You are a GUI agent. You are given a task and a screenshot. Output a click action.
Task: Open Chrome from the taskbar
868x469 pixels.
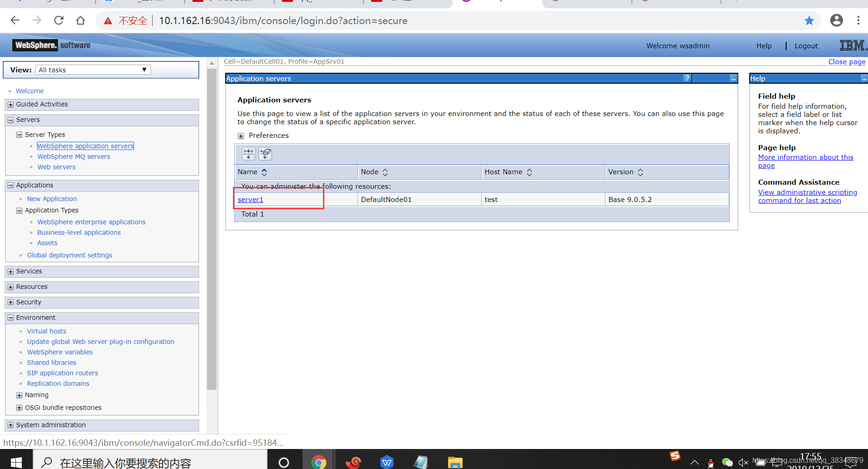pos(319,462)
